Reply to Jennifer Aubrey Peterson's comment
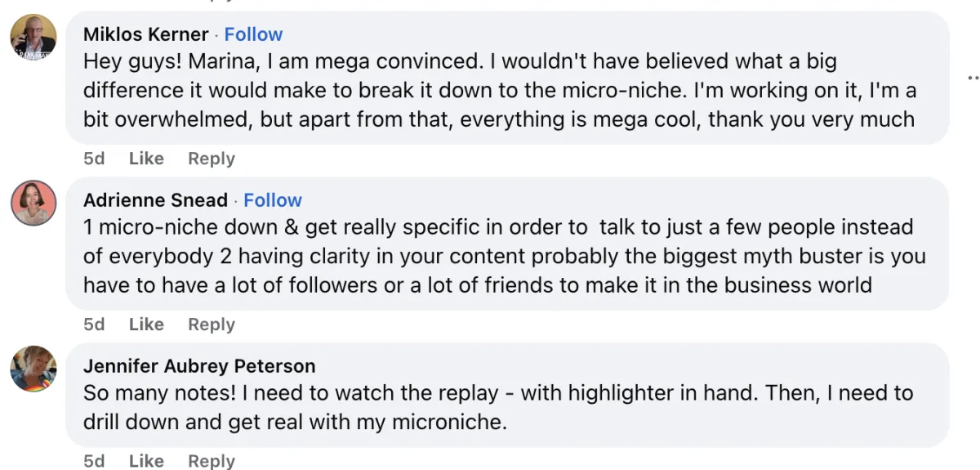Viewport: 980px width, 470px height. click(212, 461)
